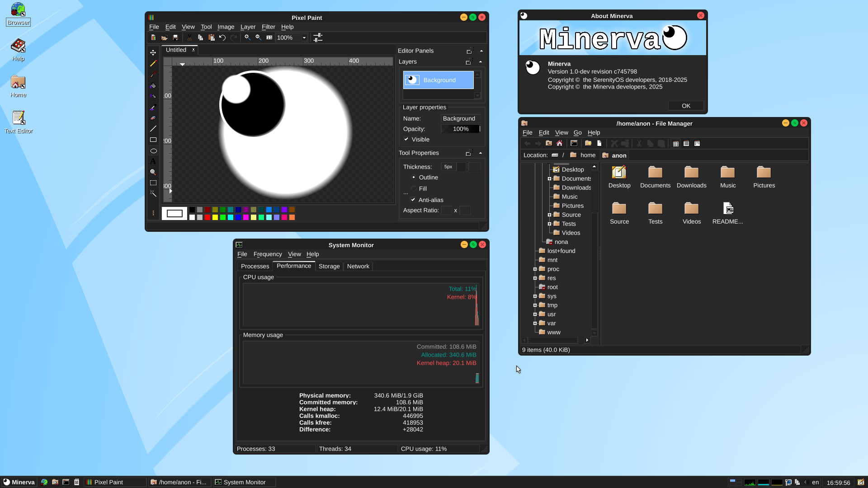Disable Anti-alias in Tool Properties
The height and width of the screenshot is (488, 868).
413,200
